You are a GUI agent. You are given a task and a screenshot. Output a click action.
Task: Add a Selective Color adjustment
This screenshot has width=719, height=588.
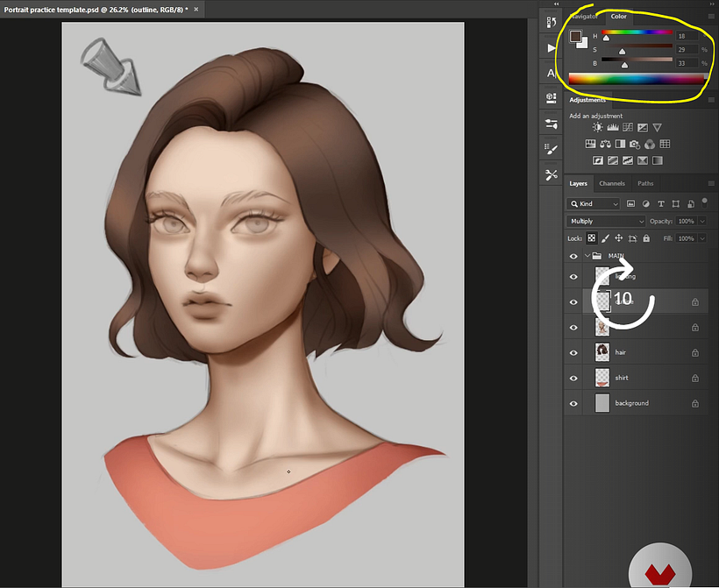point(643,160)
